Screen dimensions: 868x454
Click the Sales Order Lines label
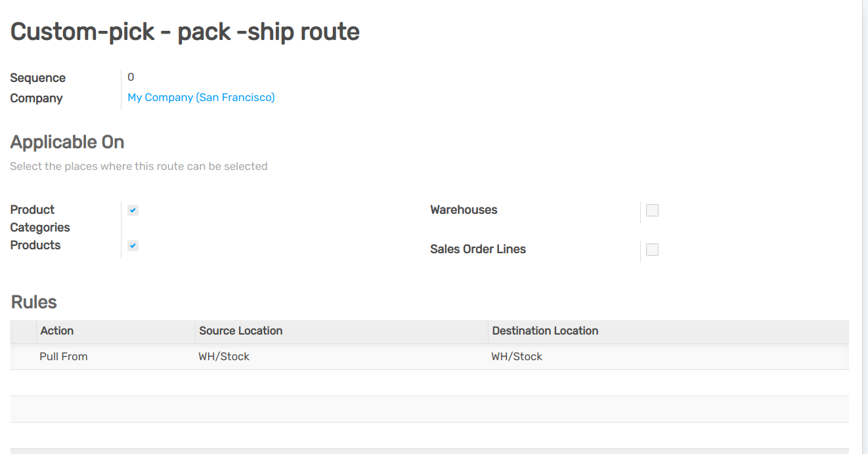click(x=478, y=249)
